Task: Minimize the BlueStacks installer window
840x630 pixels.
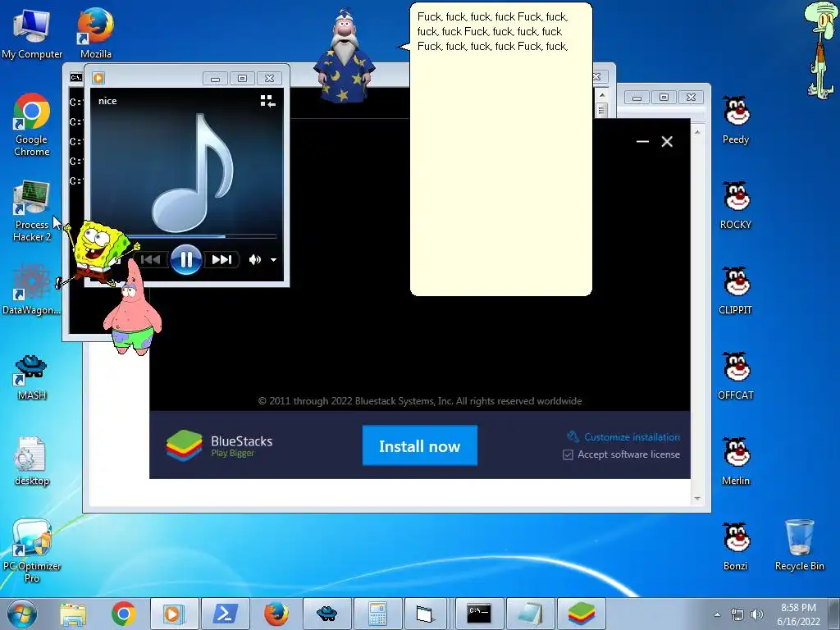Action: 642,141
